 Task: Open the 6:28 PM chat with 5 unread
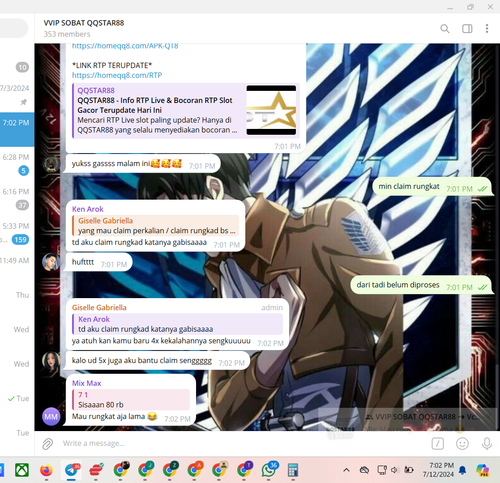tap(17, 164)
